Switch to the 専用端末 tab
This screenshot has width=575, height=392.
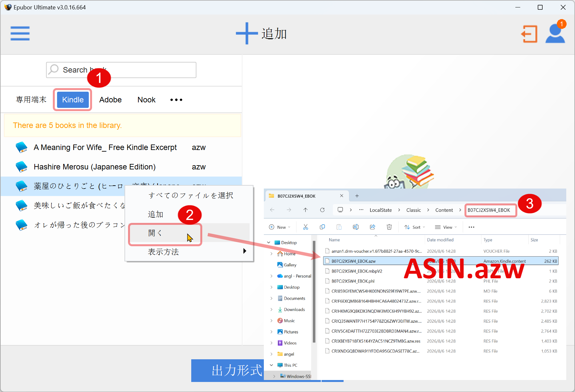[31, 100]
